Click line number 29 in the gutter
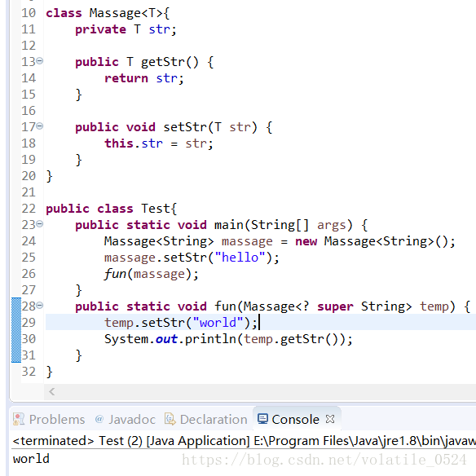Image resolution: width=476 pixels, height=476 pixels. [29, 323]
